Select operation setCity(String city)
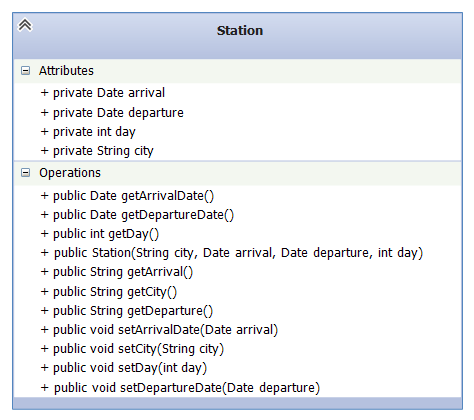474x420 pixels. click(x=132, y=349)
